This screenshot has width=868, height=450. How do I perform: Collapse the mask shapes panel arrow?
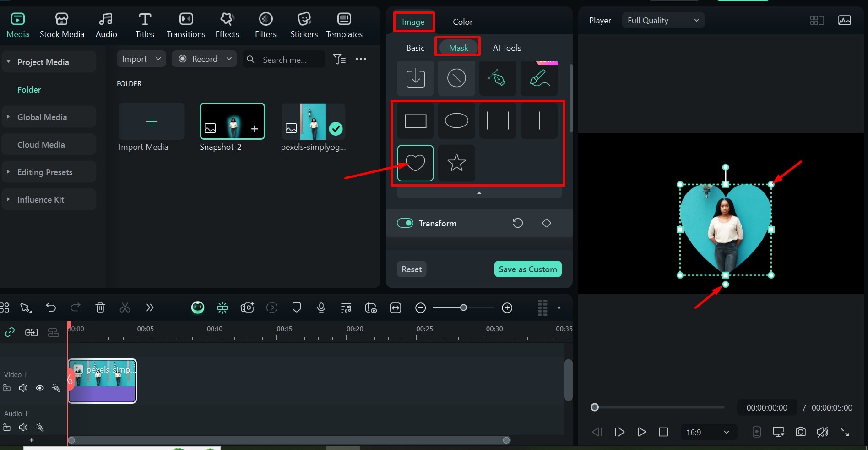479,193
